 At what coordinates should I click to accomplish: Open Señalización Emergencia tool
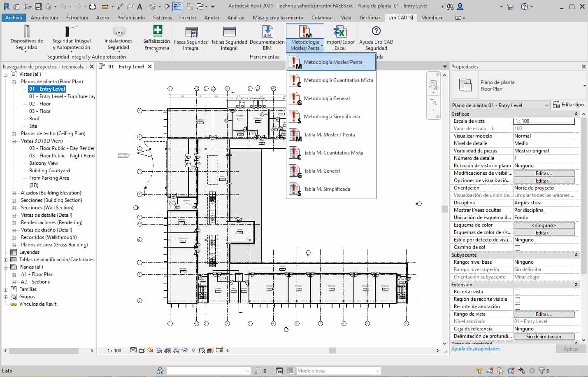157,38
